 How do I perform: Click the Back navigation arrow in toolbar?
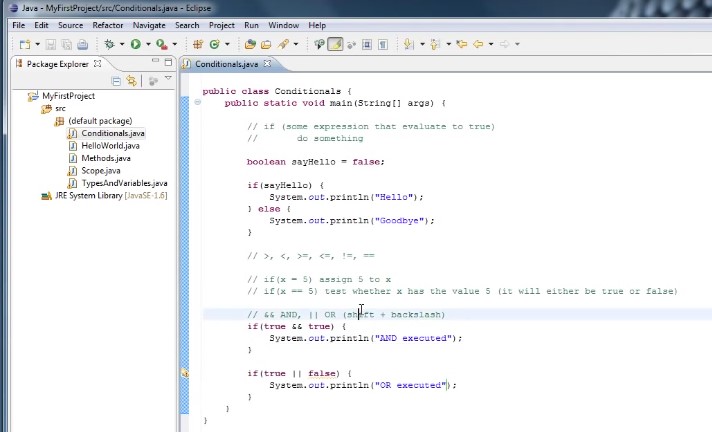point(477,44)
